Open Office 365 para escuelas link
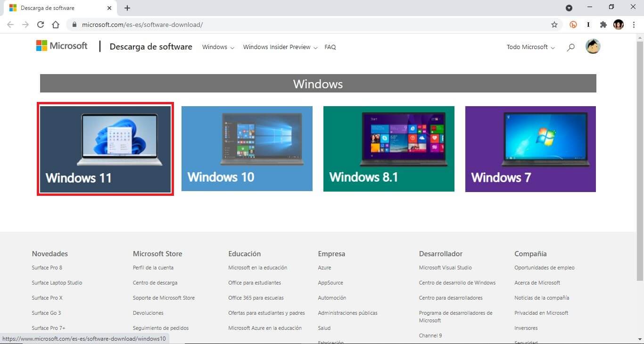The image size is (644, 344). click(256, 298)
